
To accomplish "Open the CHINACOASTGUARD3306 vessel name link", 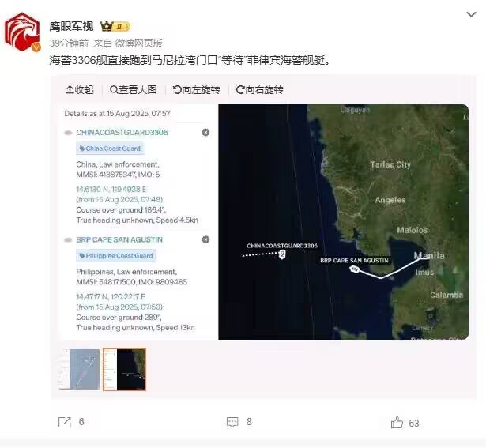I will tap(122, 132).
